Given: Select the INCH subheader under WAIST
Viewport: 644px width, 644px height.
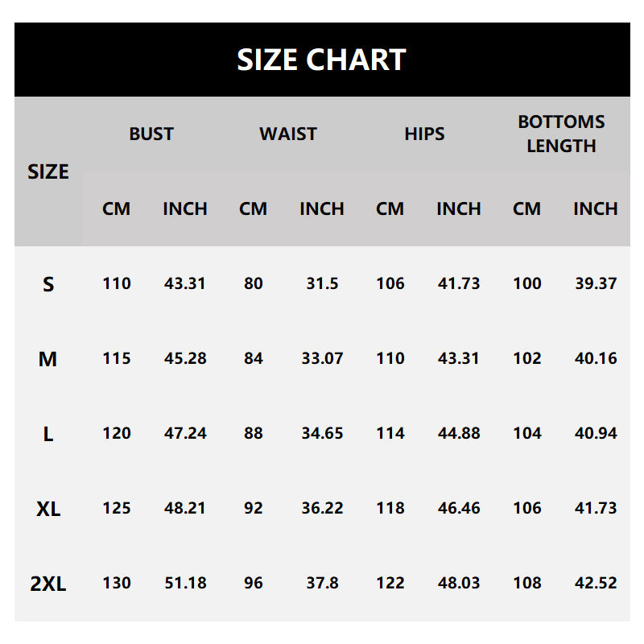Looking at the screenshot, I should coord(322,208).
